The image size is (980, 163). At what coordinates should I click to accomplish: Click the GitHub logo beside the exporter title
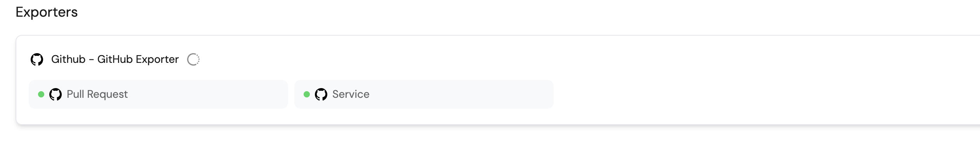[x=37, y=59]
